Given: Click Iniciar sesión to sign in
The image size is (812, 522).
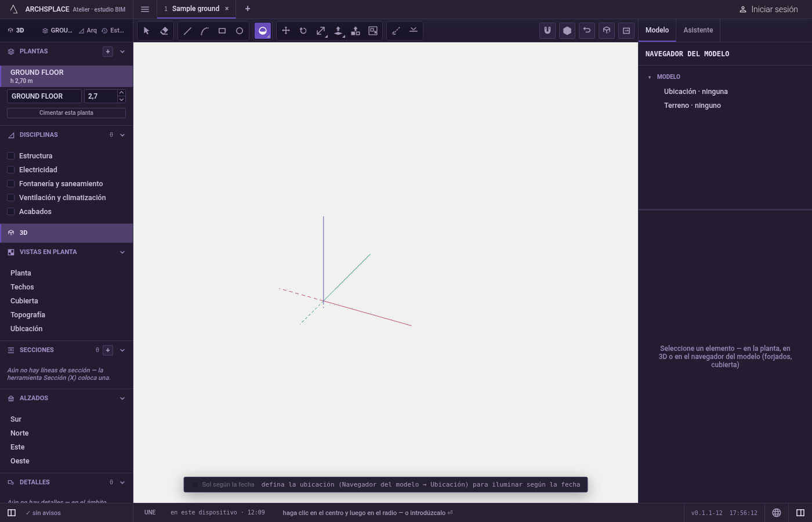Looking at the screenshot, I should (x=768, y=9).
